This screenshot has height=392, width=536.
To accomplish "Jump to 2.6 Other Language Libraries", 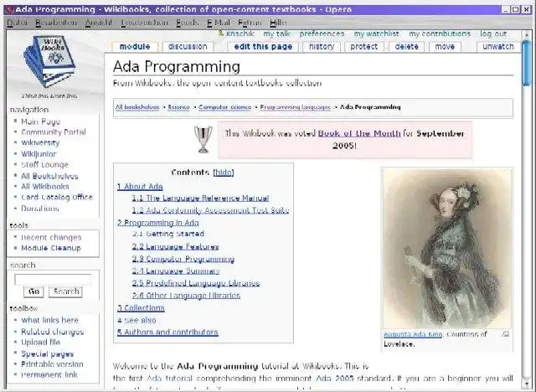I will [186, 296].
